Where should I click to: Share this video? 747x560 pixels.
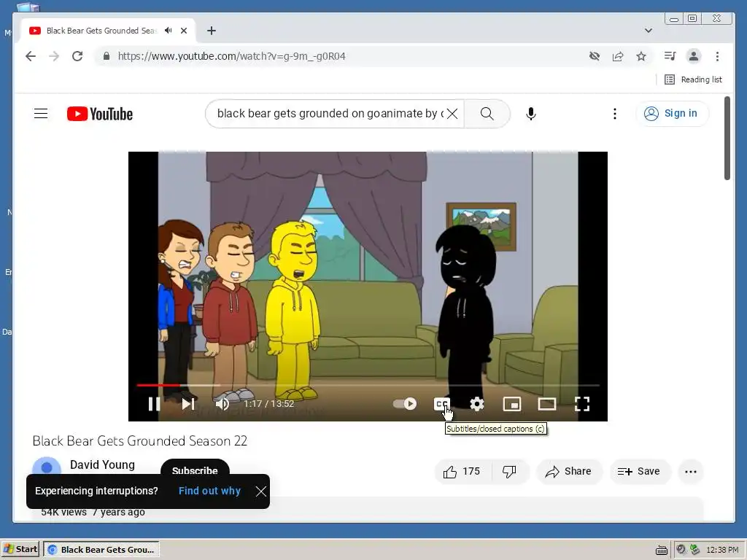[x=569, y=472]
